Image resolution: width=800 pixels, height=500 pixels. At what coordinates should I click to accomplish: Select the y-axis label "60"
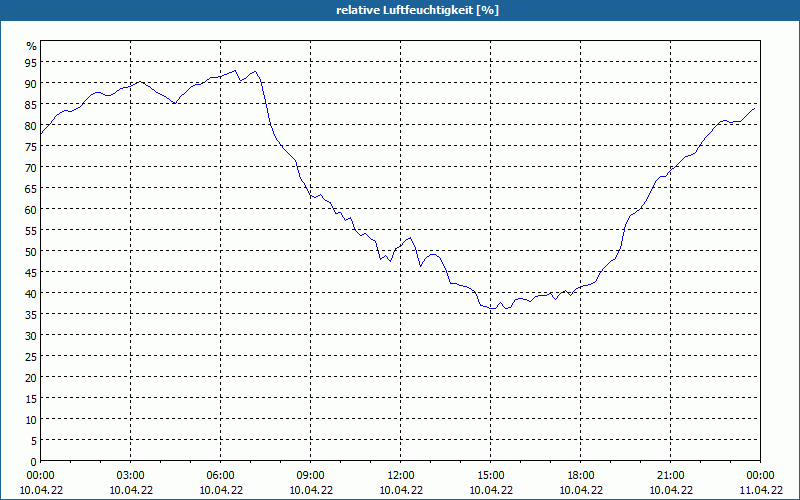click(32, 209)
